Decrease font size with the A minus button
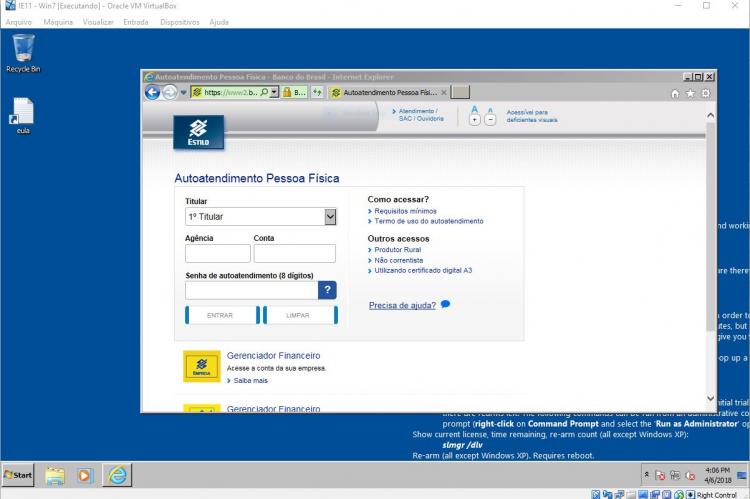750x499 pixels. (x=490, y=116)
